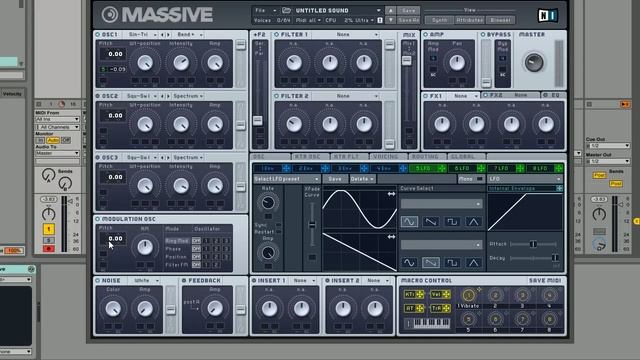Switch to Synth view

pyautogui.click(x=439, y=20)
